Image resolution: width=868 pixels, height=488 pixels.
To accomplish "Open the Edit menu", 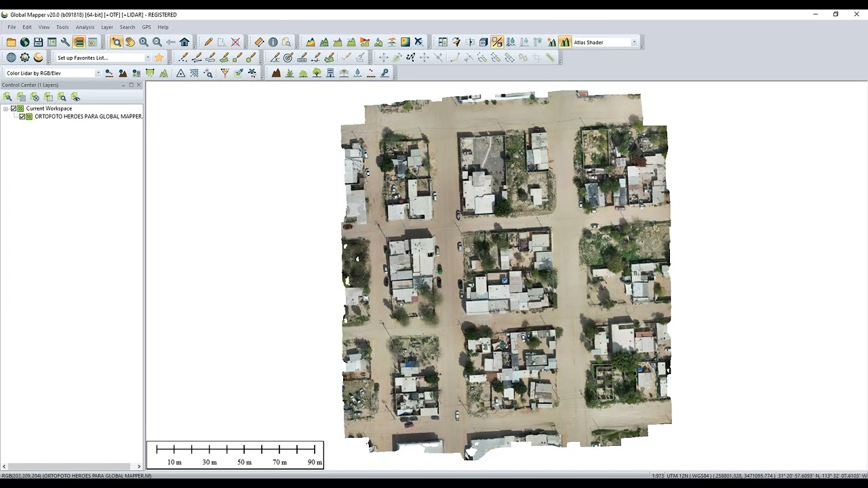I will pos(27,27).
